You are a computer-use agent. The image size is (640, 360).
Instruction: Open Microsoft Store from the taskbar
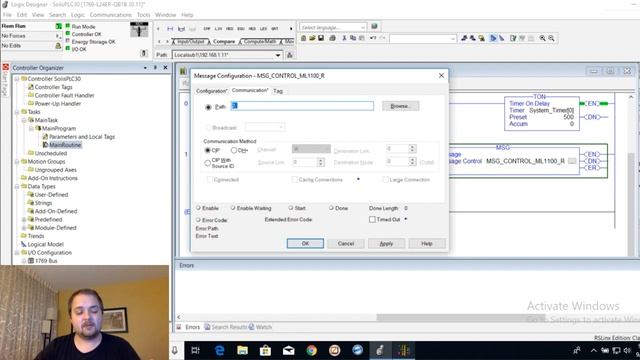[x=265, y=350]
